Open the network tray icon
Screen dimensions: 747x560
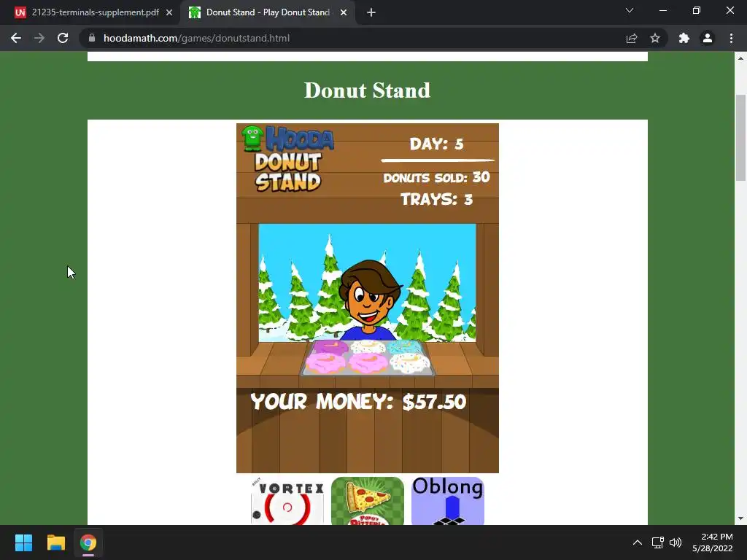click(x=658, y=542)
